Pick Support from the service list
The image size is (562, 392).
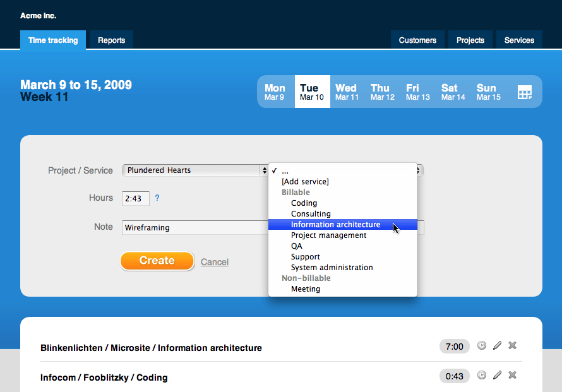(x=343, y=257)
